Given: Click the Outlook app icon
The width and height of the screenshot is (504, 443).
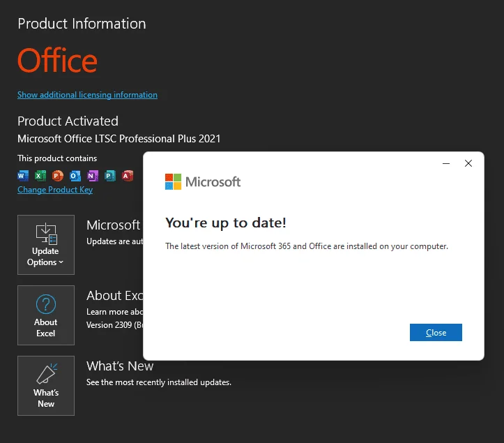Looking at the screenshot, I should 75,176.
